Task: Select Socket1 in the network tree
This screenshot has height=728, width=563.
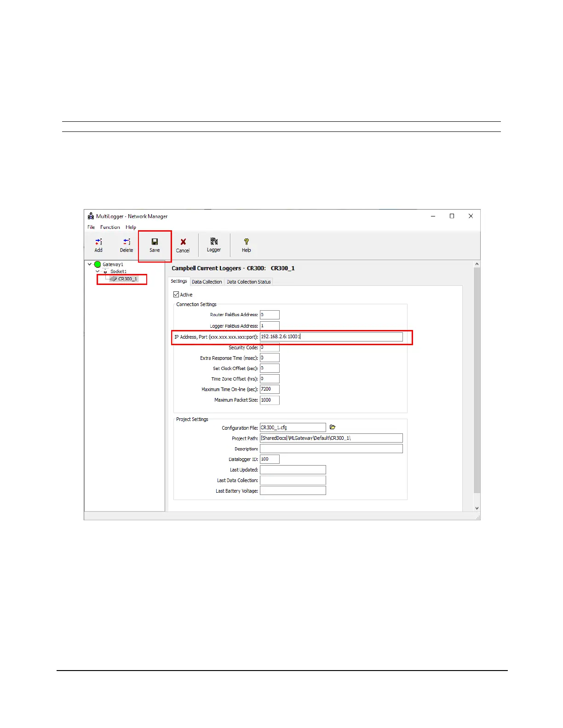Action: click(118, 272)
